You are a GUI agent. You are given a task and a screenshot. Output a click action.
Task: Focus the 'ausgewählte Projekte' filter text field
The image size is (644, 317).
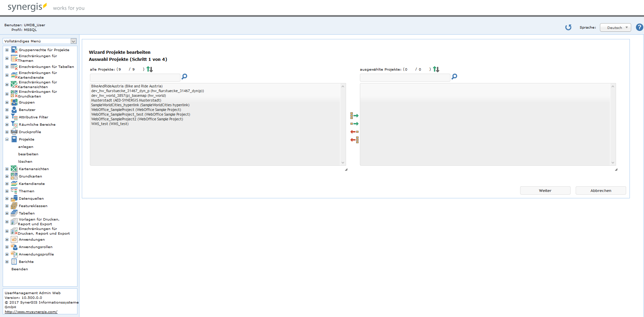click(405, 78)
